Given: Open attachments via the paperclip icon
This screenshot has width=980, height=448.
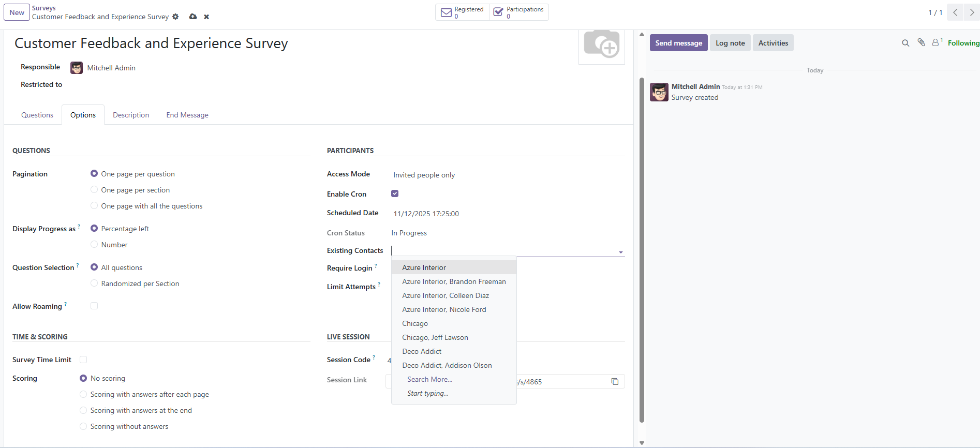Looking at the screenshot, I should click(x=921, y=42).
